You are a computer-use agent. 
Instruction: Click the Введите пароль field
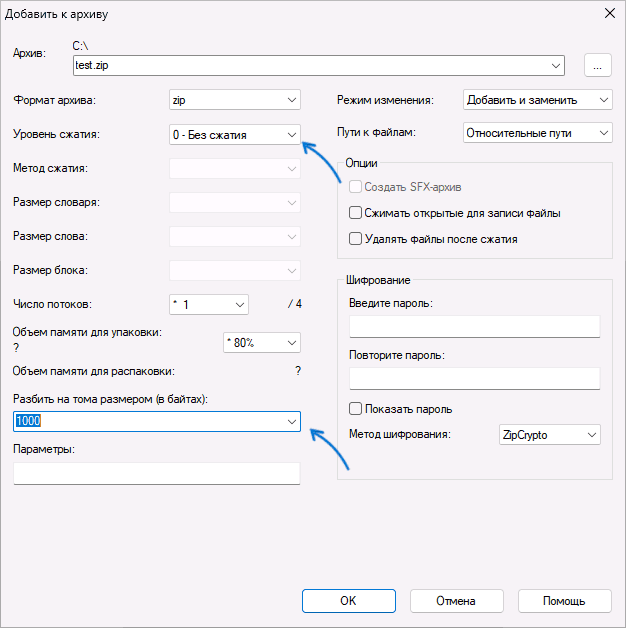coord(475,326)
